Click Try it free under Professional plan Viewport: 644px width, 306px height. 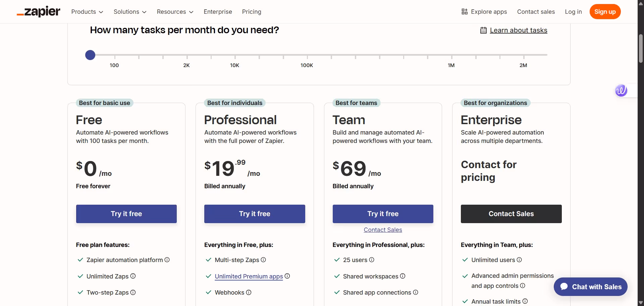pyautogui.click(x=255, y=214)
